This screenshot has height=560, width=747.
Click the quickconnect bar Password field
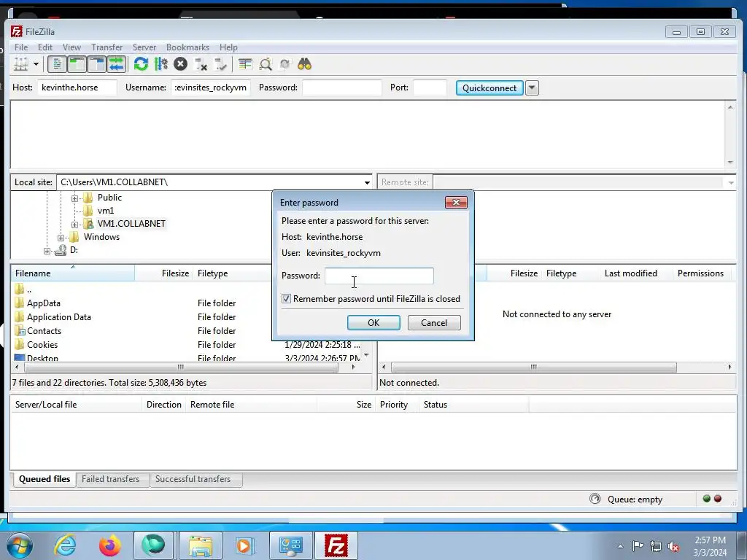pyautogui.click(x=342, y=87)
